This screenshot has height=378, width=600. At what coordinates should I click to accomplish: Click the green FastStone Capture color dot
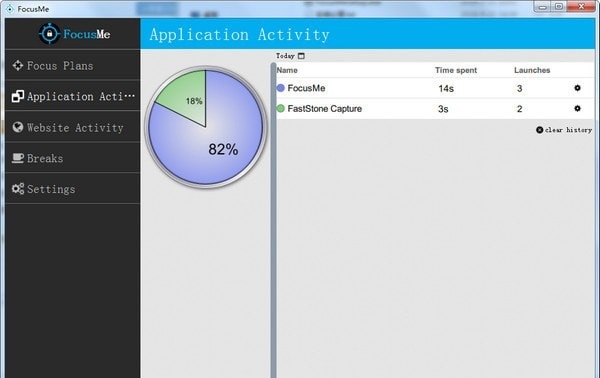coord(280,109)
